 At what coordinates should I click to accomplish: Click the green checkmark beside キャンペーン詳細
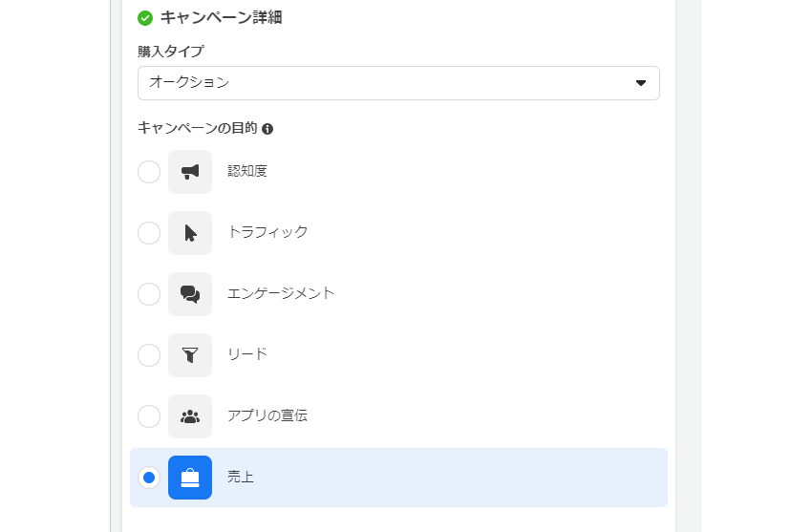click(145, 18)
